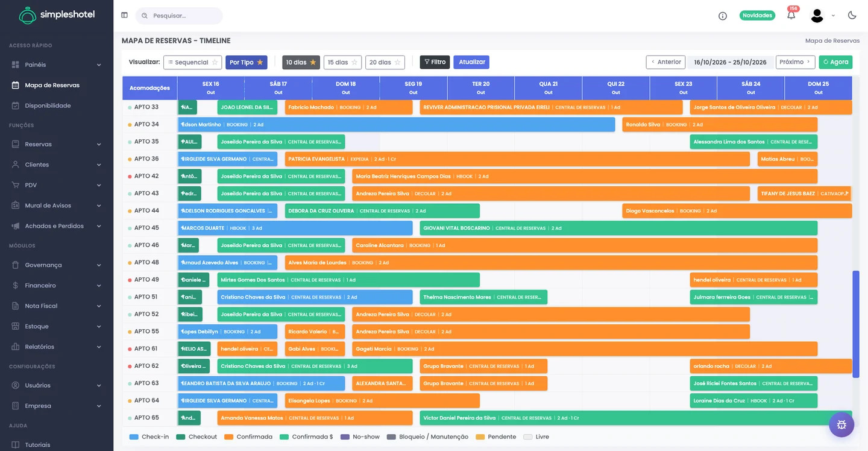Toggle favorite star on Sequencial view

(215, 62)
